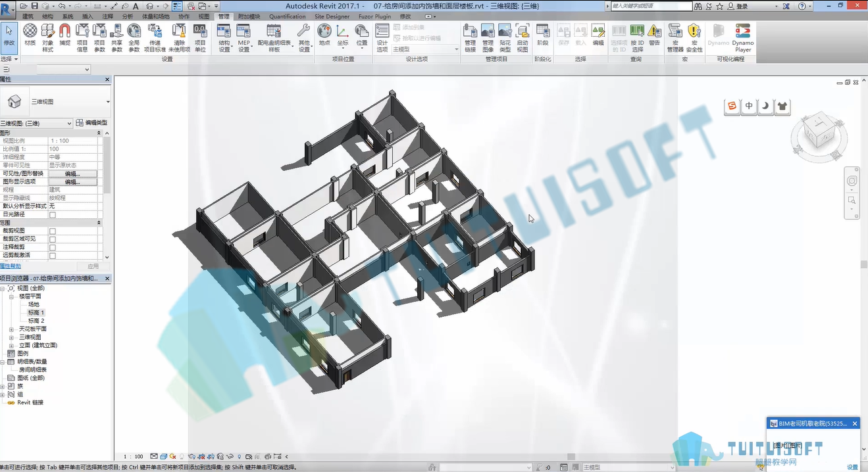
Task: Open the 属性帮助 help link
Action: click(x=11, y=266)
